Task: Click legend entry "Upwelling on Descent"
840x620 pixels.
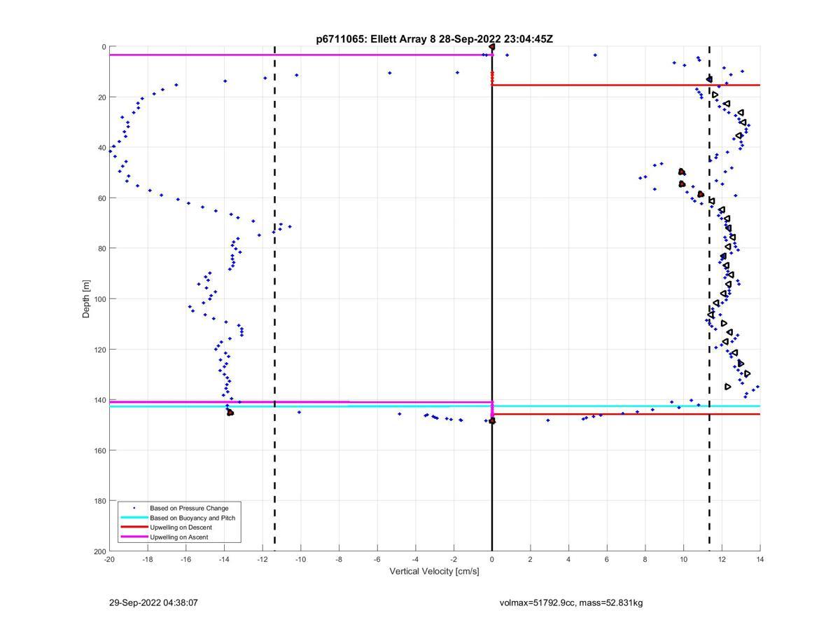Action: tap(181, 528)
